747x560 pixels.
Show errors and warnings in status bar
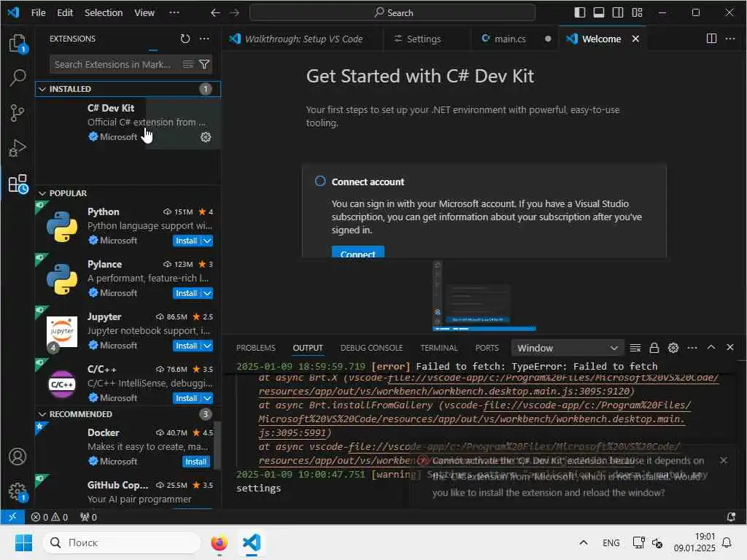[x=50, y=517]
